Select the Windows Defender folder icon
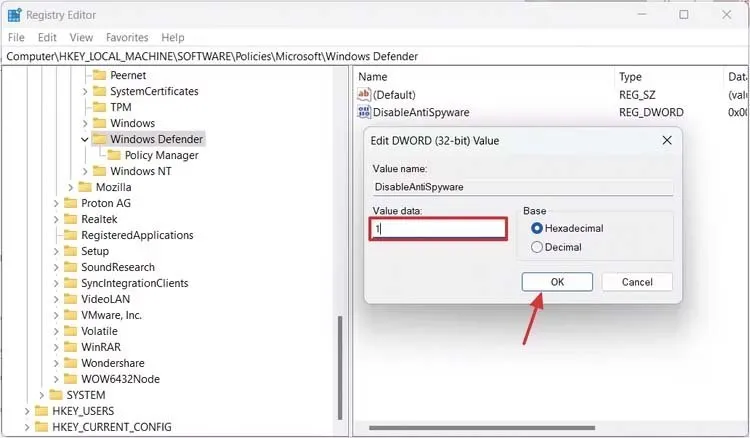This screenshot has height=438, width=750. tap(99, 139)
